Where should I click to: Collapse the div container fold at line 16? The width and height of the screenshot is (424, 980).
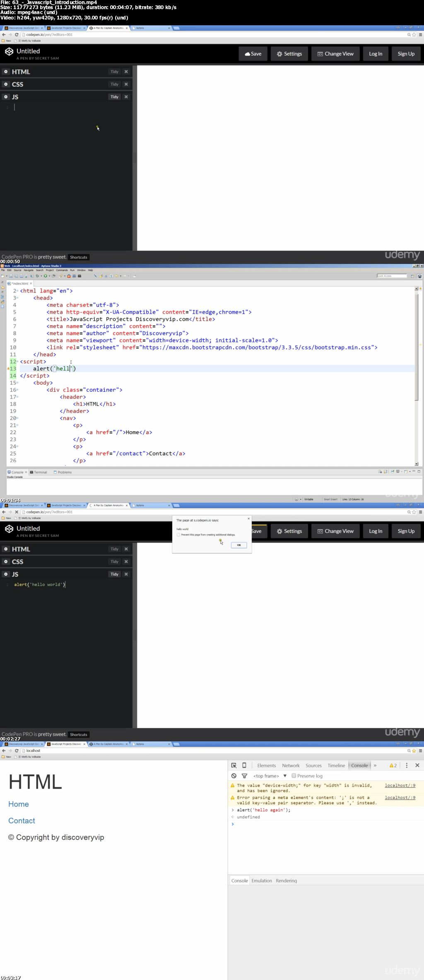coord(17,390)
